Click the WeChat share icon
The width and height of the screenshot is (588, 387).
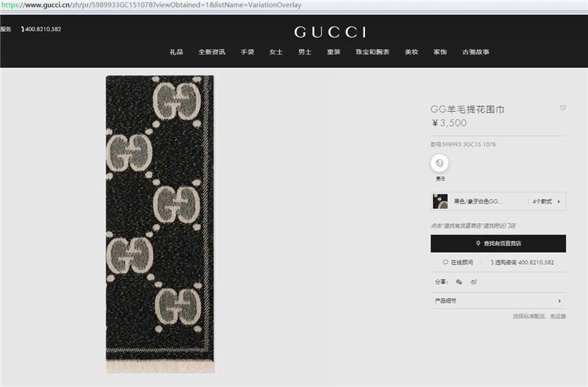click(x=458, y=282)
